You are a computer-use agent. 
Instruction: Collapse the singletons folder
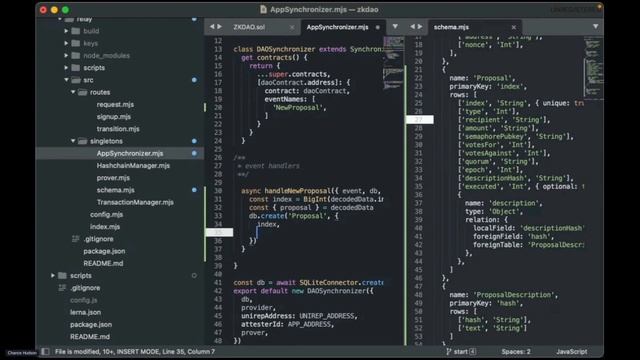73,141
